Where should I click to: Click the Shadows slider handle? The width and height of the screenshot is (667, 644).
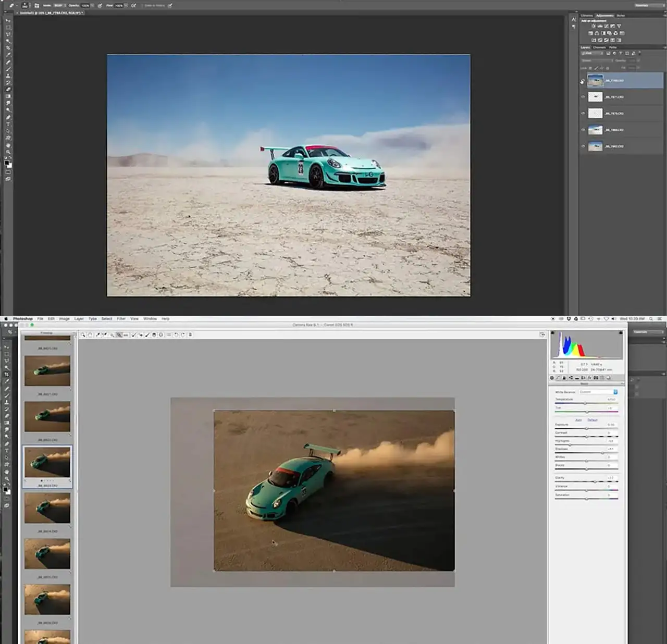point(602,453)
